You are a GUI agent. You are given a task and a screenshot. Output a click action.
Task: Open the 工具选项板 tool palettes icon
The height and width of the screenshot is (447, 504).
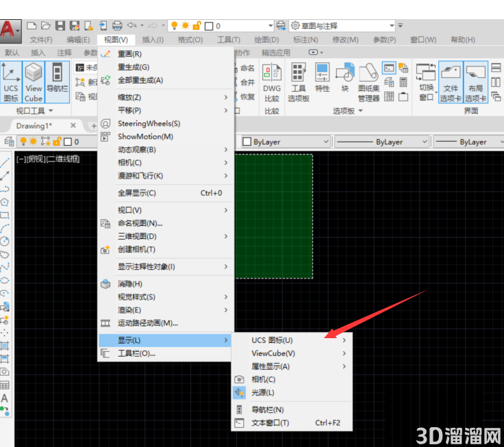click(299, 83)
